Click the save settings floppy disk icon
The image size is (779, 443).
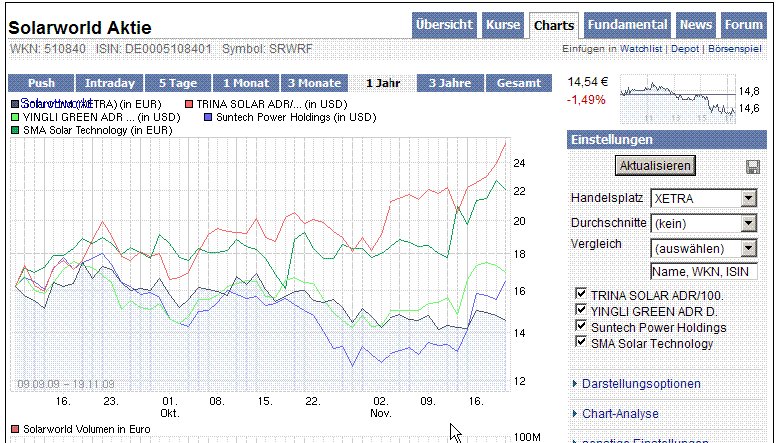pyautogui.click(x=753, y=167)
